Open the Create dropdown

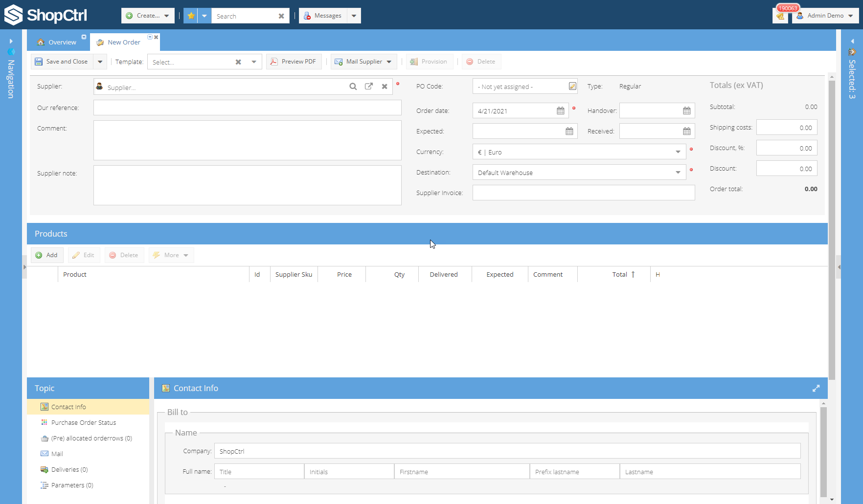click(x=148, y=16)
